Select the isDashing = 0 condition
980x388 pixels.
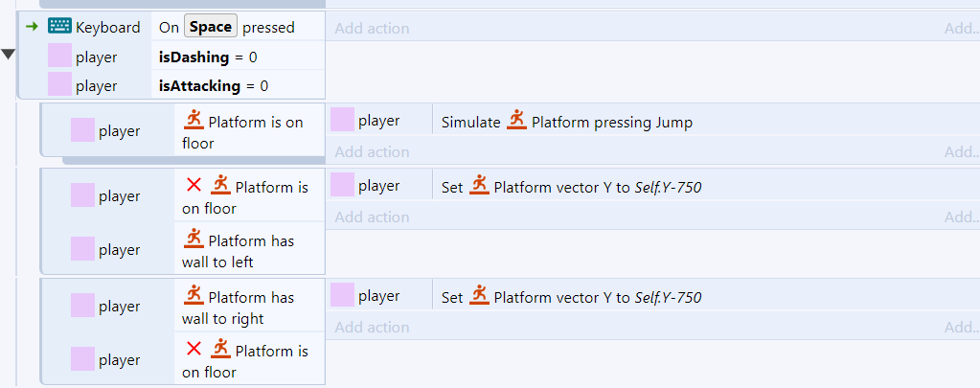(x=208, y=57)
